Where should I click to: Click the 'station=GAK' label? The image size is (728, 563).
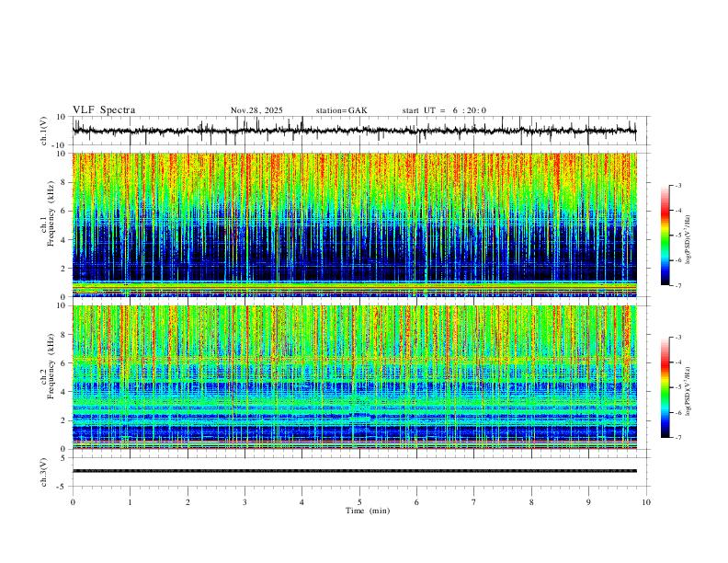(x=341, y=110)
